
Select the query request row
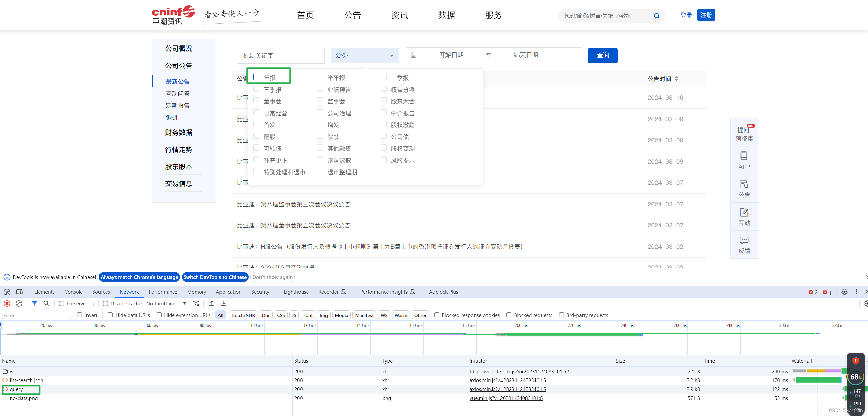pyautogui.click(x=424, y=389)
